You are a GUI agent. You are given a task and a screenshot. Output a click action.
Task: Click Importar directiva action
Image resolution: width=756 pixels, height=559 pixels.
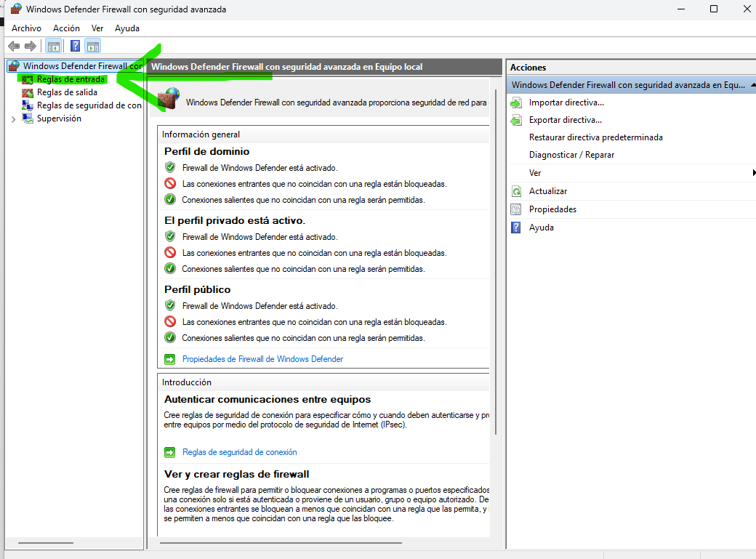pyautogui.click(x=566, y=102)
